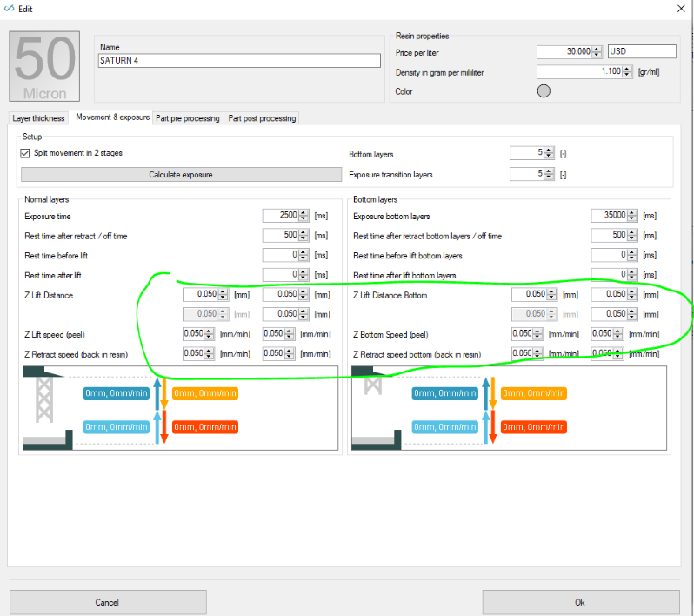Toggle Split movement in 2 stages checkbox
The width and height of the screenshot is (694, 616).
[25, 153]
